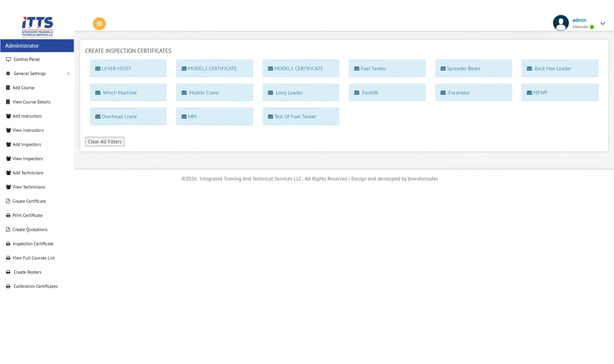
Task: Click the admin user avatar icon
Action: point(561,23)
